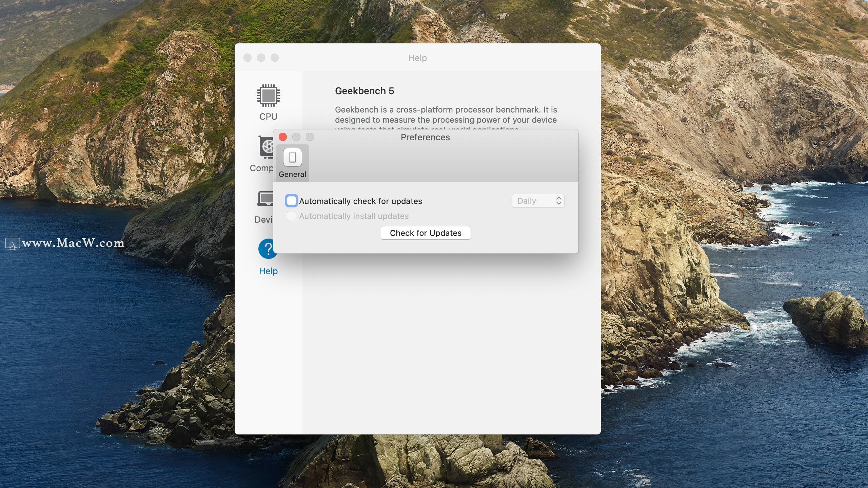Click the 'designed to measure the processing power' line
Viewport: 868px width, 488px height.
pyautogui.click(x=446, y=120)
